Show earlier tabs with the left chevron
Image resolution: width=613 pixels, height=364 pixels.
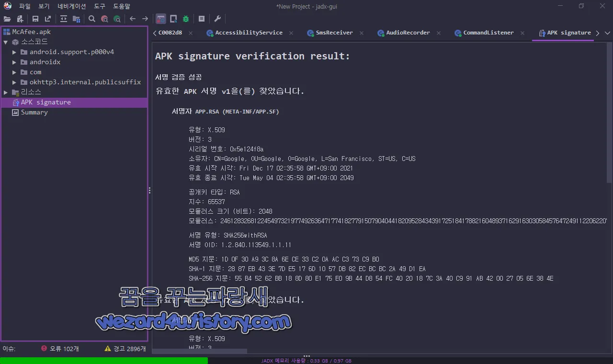coord(155,33)
